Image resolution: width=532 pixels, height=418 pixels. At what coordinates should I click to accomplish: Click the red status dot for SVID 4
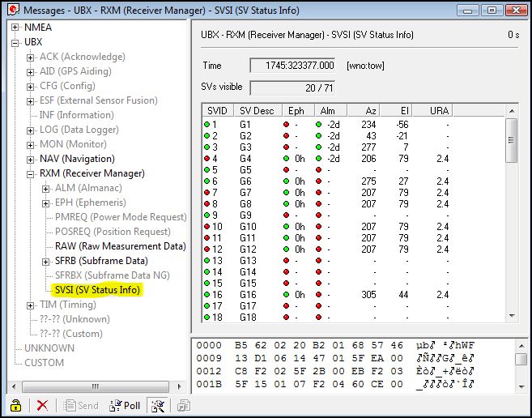point(207,159)
